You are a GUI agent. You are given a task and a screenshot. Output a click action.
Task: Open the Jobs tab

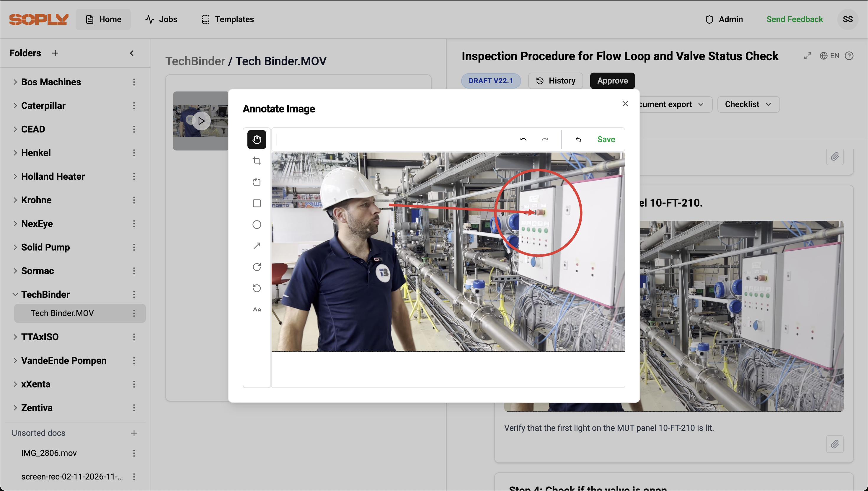tap(161, 19)
